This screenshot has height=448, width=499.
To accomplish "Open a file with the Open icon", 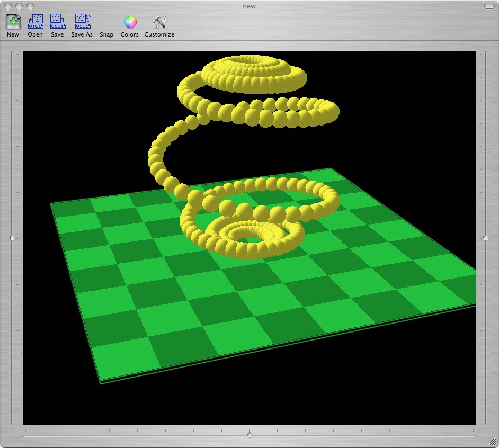I will 35,22.
